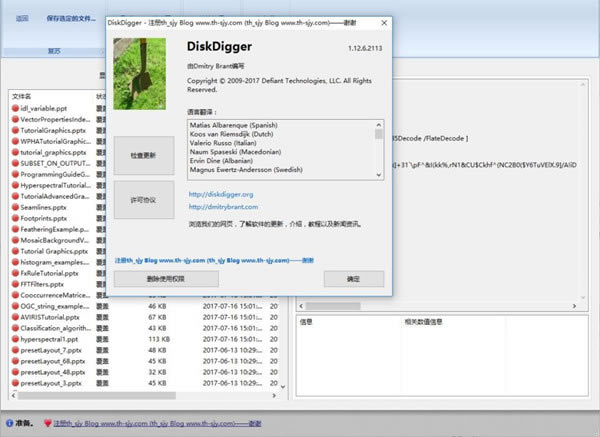Click the Back button in main window toolbar
The image size is (600, 437).
click(22, 18)
